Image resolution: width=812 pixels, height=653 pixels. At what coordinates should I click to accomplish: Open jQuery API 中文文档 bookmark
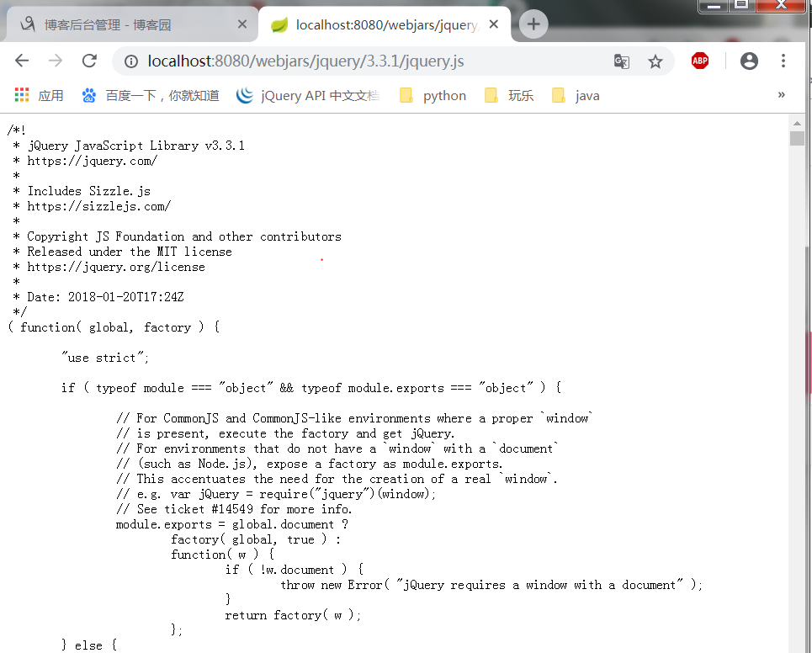[308, 95]
